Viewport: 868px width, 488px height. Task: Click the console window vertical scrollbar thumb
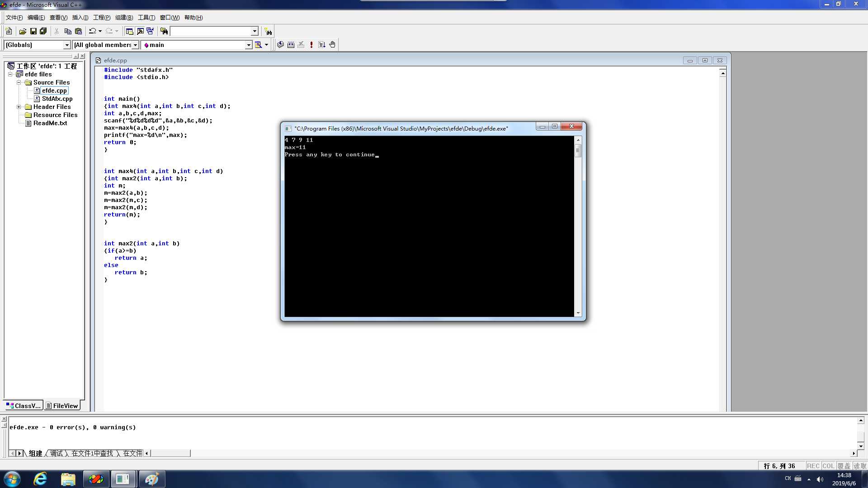coord(578,150)
